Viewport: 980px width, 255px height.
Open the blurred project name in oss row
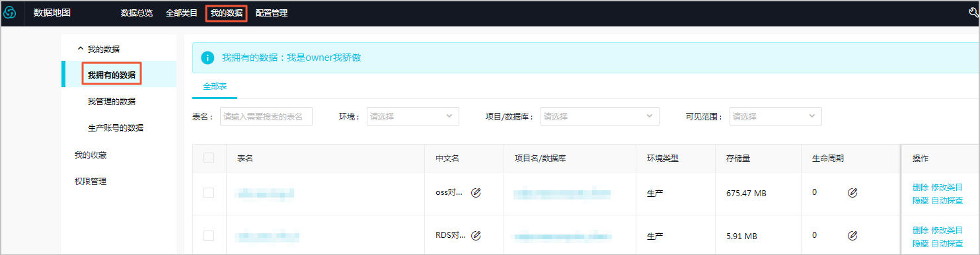pyautogui.click(x=562, y=193)
